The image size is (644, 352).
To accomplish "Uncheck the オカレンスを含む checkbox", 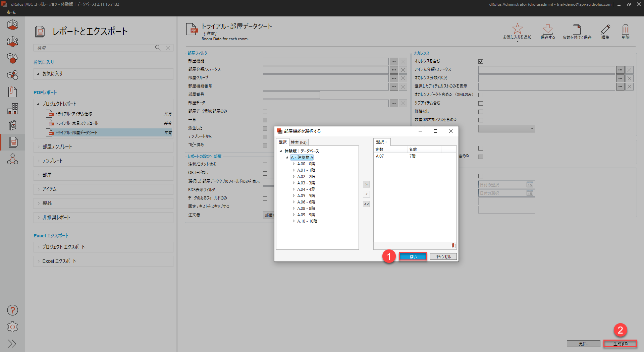I will point(481,61).
